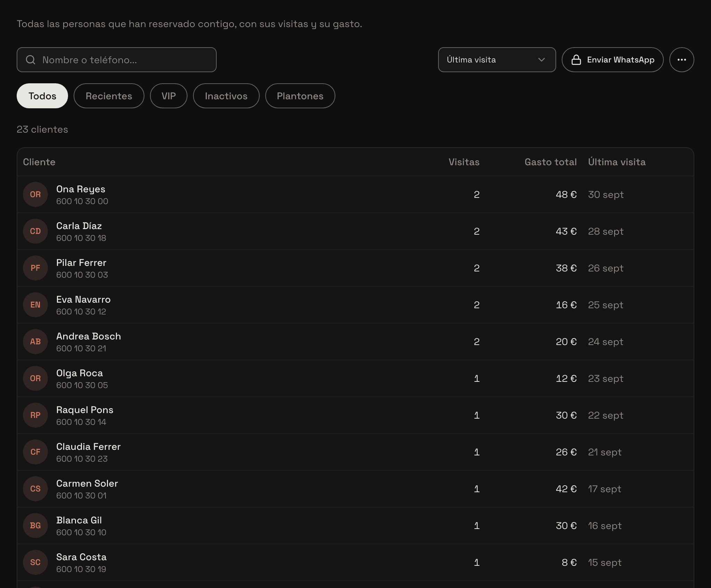Filter by VIP clients

[169, 96]
